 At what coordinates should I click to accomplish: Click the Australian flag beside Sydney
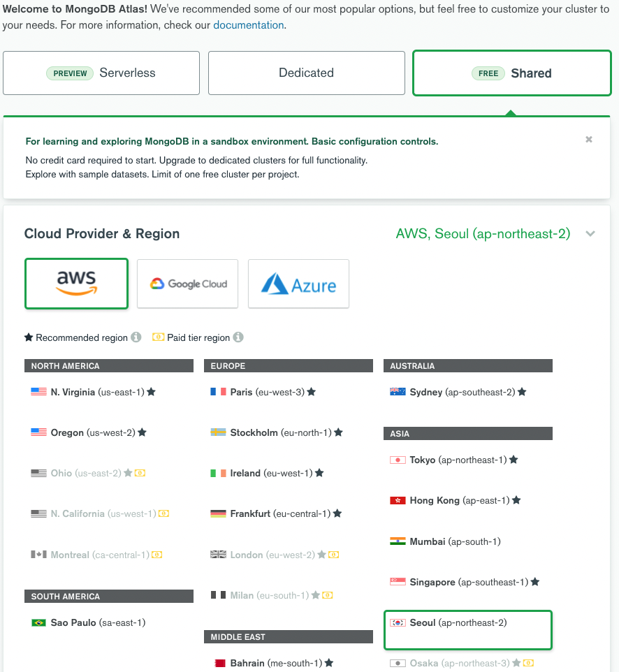pos(398,392)
